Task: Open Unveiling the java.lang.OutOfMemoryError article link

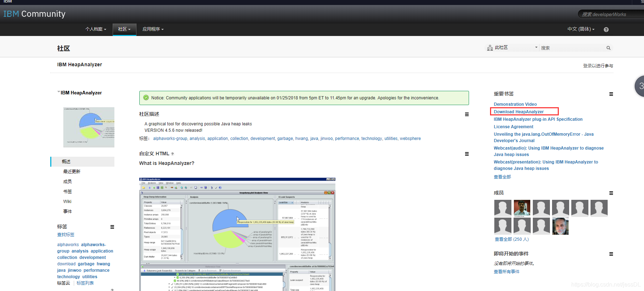Action: coord(543,137)
